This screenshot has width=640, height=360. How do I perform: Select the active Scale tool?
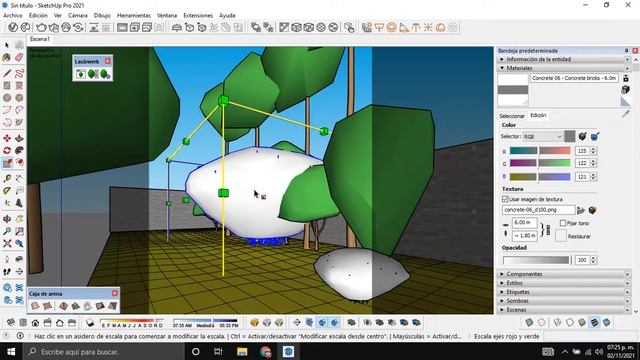click(x=7, y=163)
